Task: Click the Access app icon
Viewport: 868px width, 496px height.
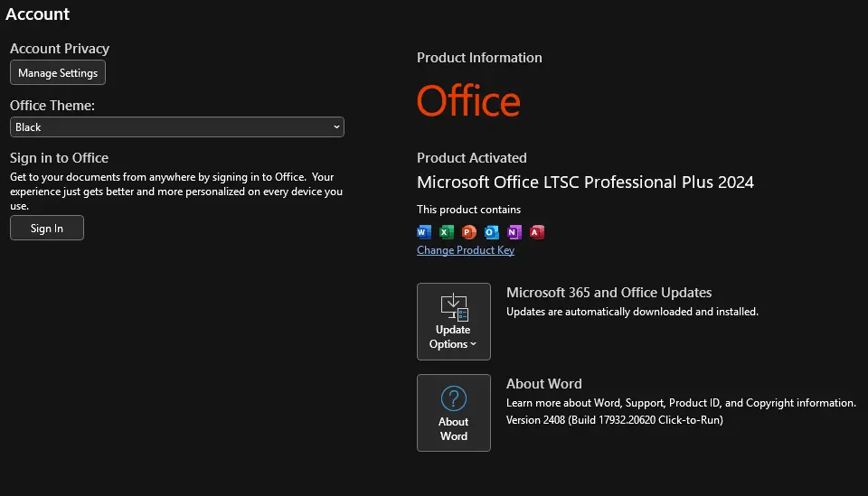Action: [537, 232]
